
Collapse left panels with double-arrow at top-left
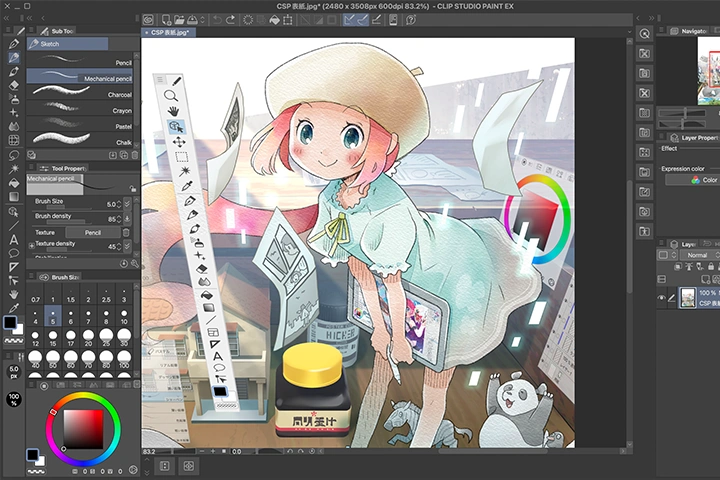tap(6, 18)
